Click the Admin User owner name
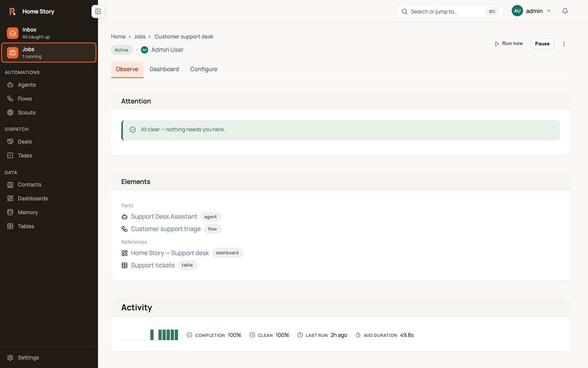This screenshot has height=368, width=588. (167, 50)
